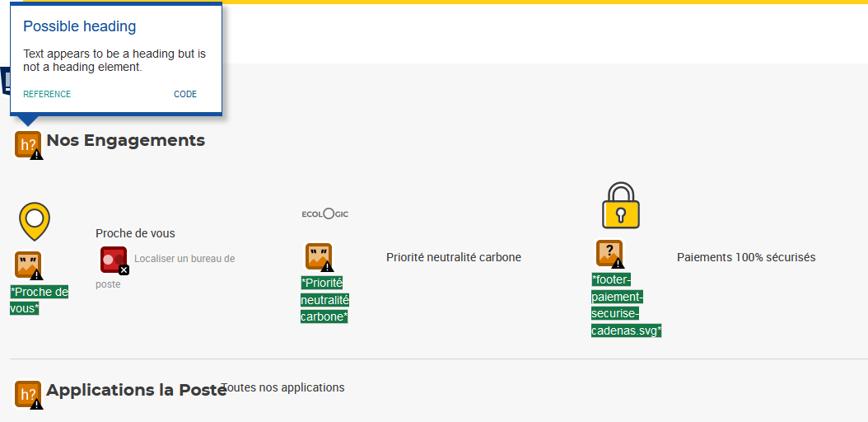Click the suspicious alt text icon under the padlock

click(609, 253)
